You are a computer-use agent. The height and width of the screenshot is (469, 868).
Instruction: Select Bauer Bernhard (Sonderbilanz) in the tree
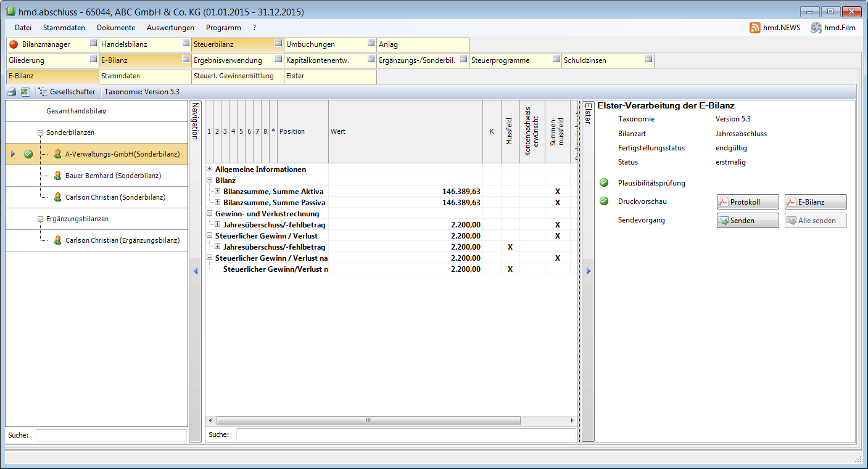(x=113, y=176)
